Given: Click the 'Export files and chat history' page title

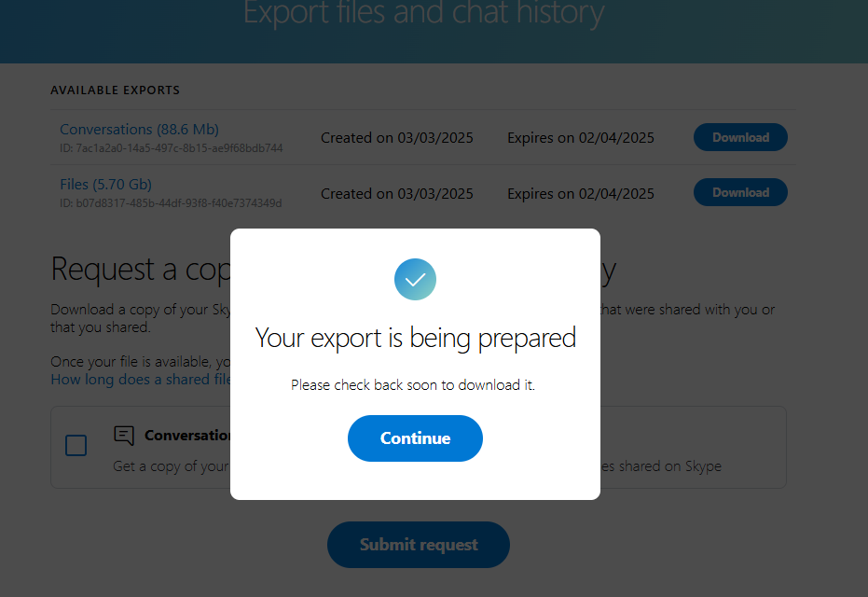Looking at the screenshot, I should [x=423, y=12].
